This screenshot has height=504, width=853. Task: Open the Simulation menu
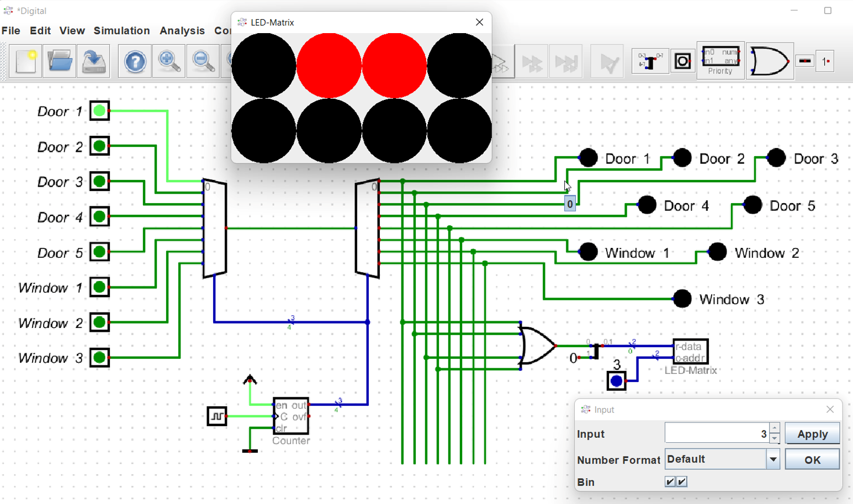[x=121, y=31]
